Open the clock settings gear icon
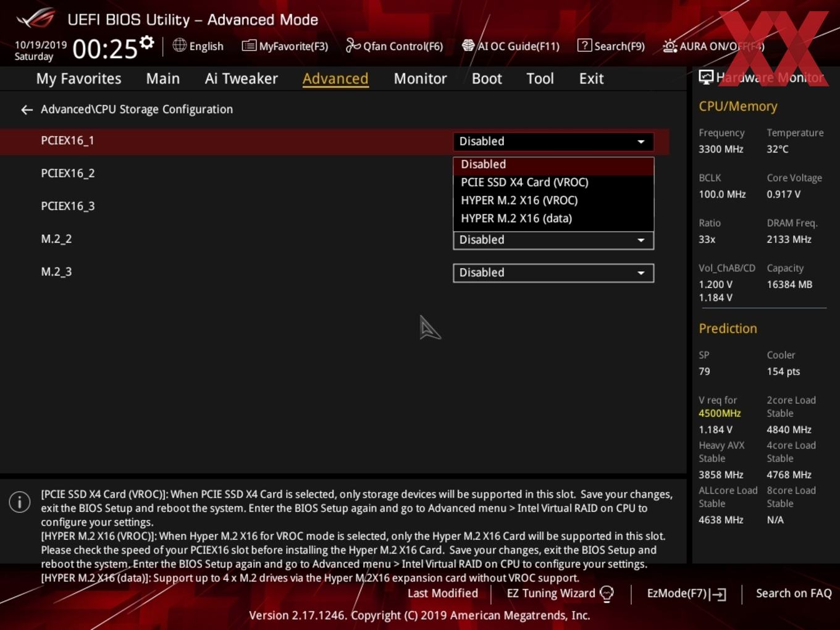Screen dimensions: 840x630 pos(146,43)
